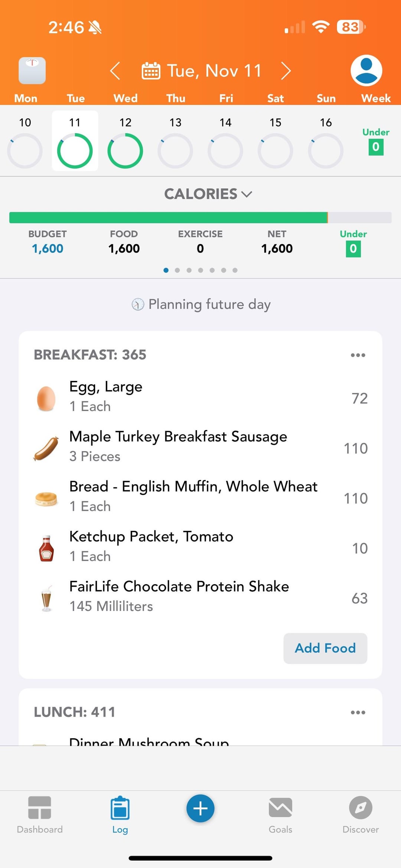
Task: Tap the blue plus add button
Action: coord(200,808)
